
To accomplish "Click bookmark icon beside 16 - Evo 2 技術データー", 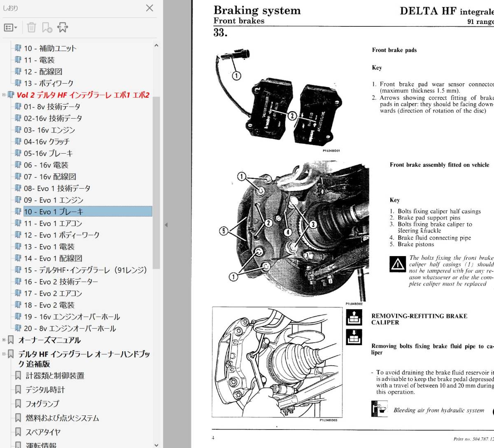I will pyautogui.click(x=18, y=281).
